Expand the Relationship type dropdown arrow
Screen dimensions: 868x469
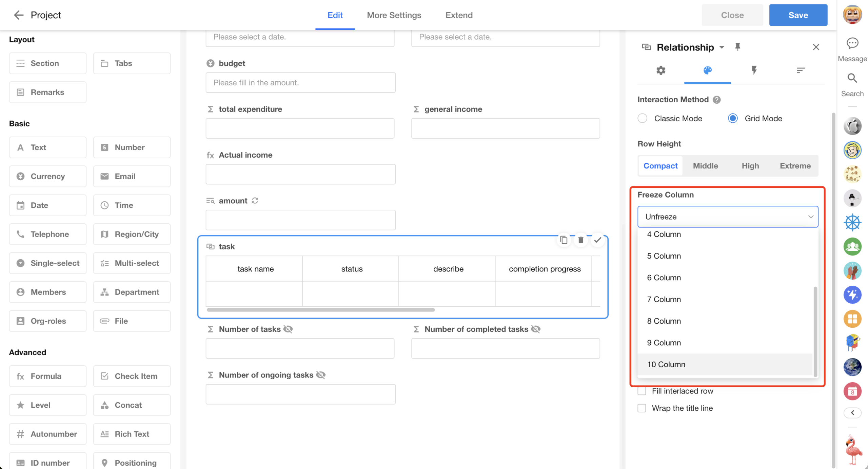tap(722, 47)
